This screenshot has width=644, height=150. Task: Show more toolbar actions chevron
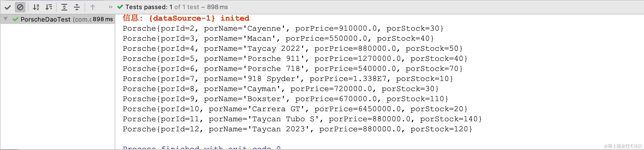coord(110,7)
